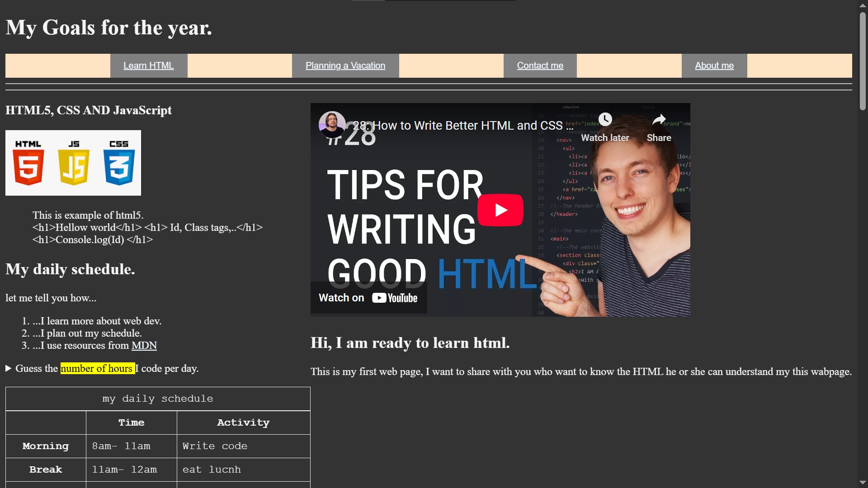Image resolution: width=868 pixels, height=488 pixels.
Task: Click the scrollbar down arrow
Action: (x=863, y=483)
